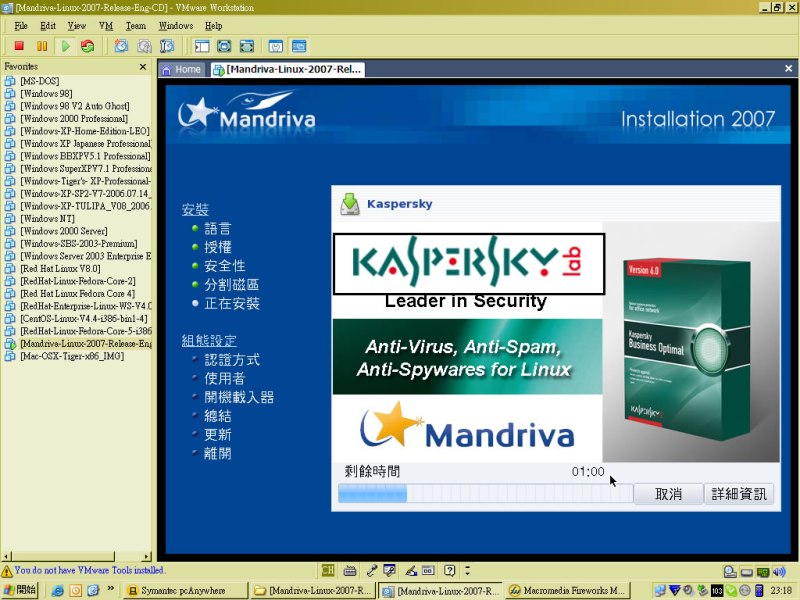Click the Take Snapshot toolbar icon
Viewport: 800px width, 600px height.
coord(121,46)
